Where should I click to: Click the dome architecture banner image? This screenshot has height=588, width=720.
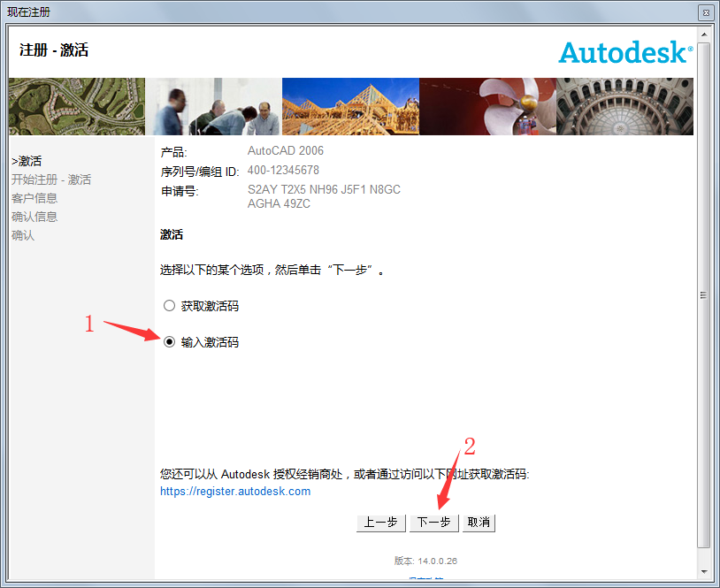point(624,106)
